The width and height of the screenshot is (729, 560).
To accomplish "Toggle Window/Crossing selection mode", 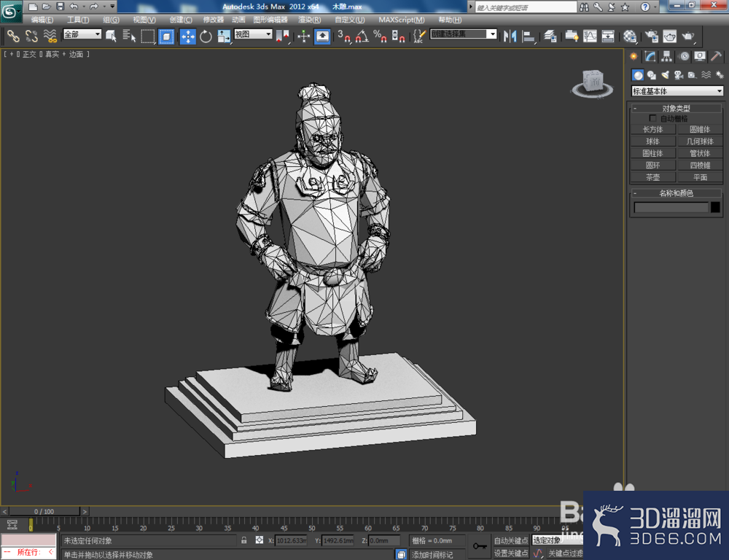I will (x=166, y=36).
